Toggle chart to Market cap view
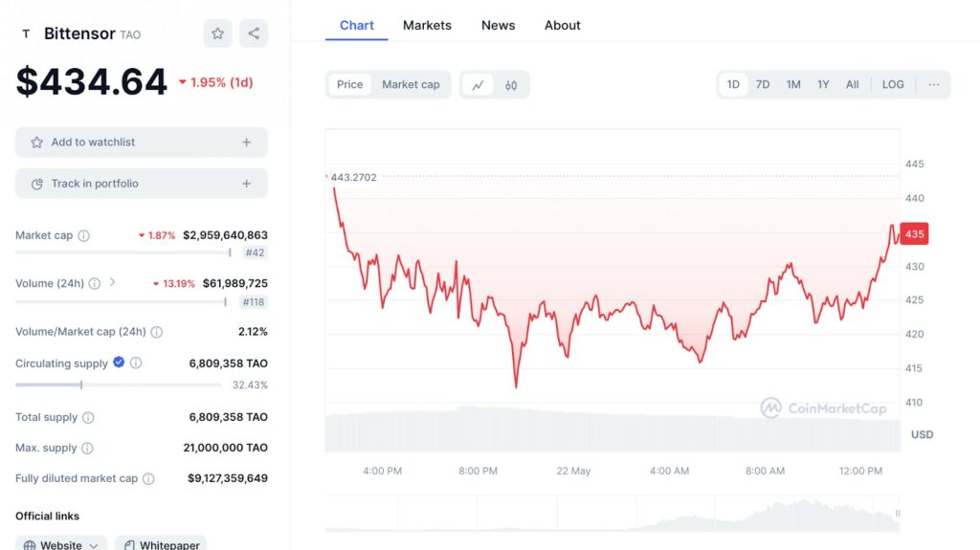 [411, 85]
